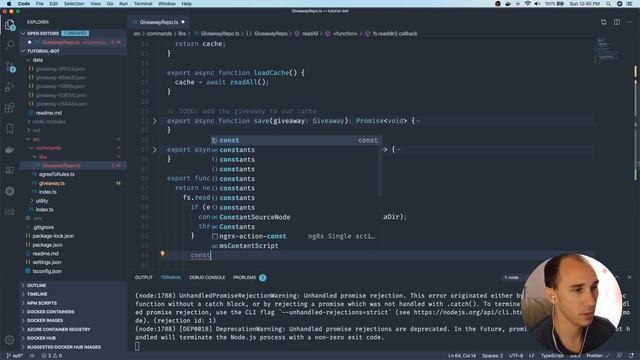
Task: Select 'msContentScript' in the autocomplete list
Action: 296,246
